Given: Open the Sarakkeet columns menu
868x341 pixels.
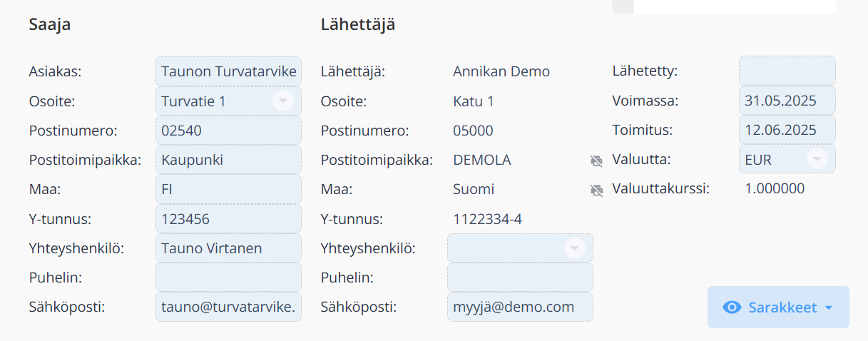Looking at the screenshot, I should tap(778, 307).
